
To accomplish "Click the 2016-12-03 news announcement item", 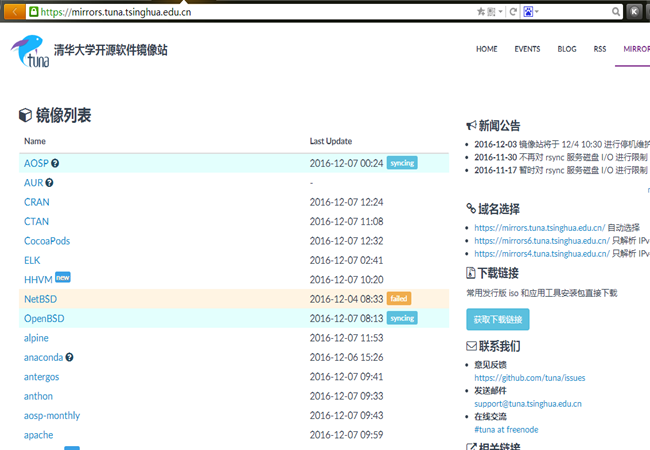I will (562, 144).
